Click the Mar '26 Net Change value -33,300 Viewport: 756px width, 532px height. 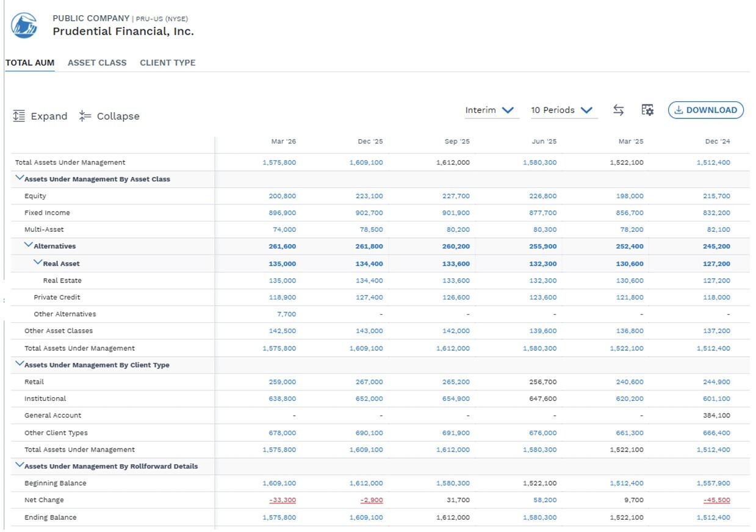tap(283, 500)
